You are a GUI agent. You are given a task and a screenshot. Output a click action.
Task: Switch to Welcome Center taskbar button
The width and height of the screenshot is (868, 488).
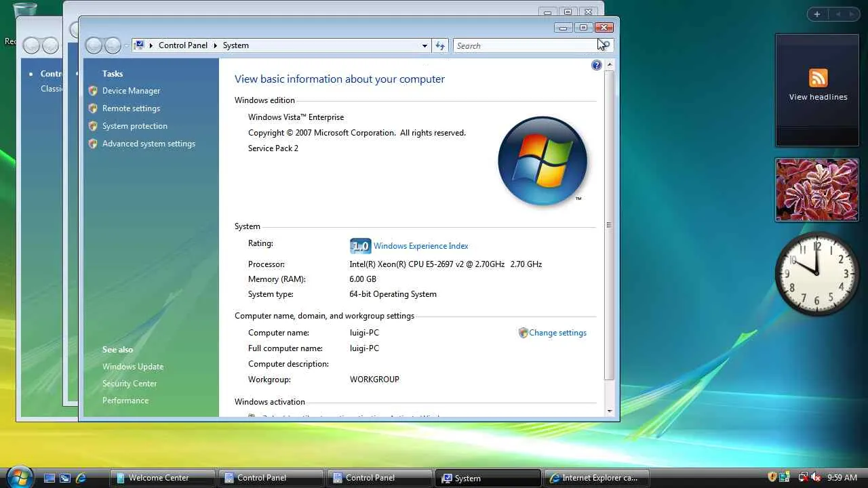[162, 478]
